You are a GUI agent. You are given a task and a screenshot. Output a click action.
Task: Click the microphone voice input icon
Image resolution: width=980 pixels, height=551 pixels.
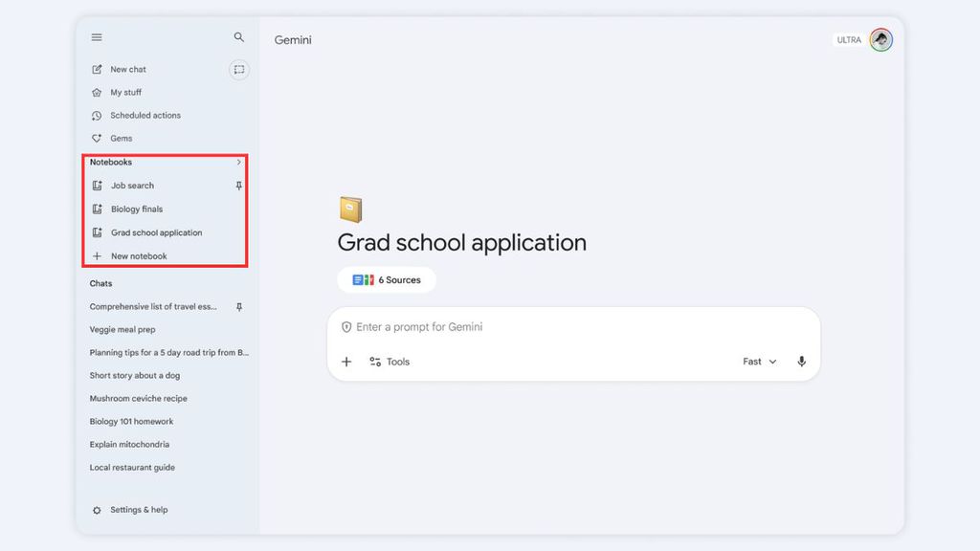pos(802,362)
